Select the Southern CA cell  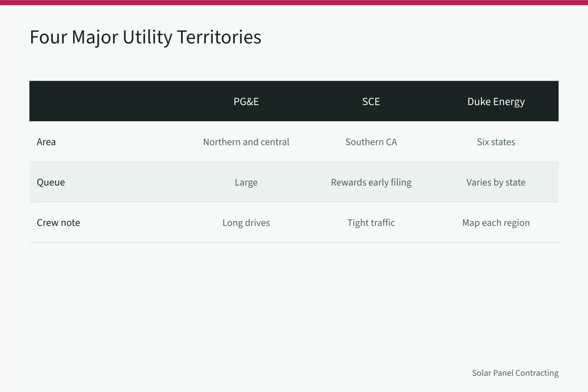point(371,142)
